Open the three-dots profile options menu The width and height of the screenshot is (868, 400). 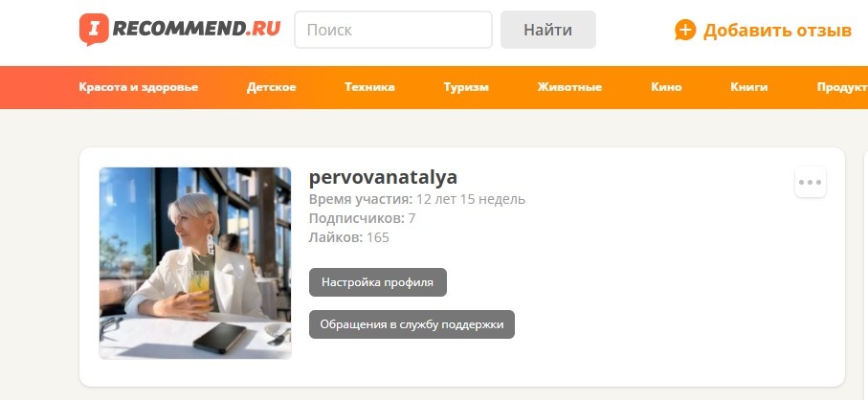click(x=811, y=182)
